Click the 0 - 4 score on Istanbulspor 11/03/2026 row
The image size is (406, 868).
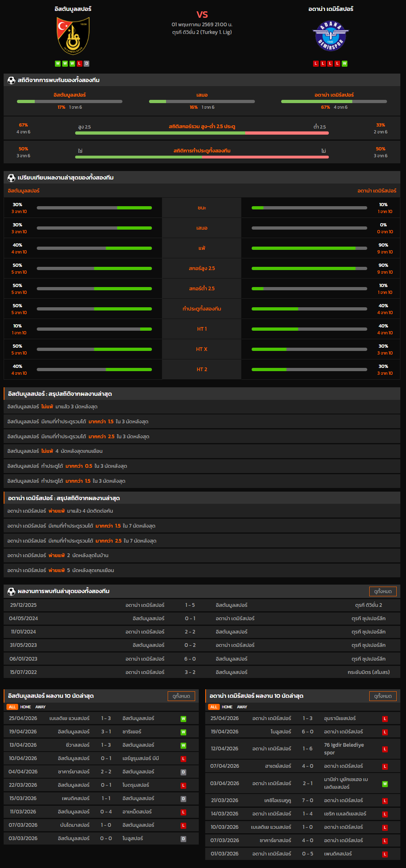(x=106, y=812)
